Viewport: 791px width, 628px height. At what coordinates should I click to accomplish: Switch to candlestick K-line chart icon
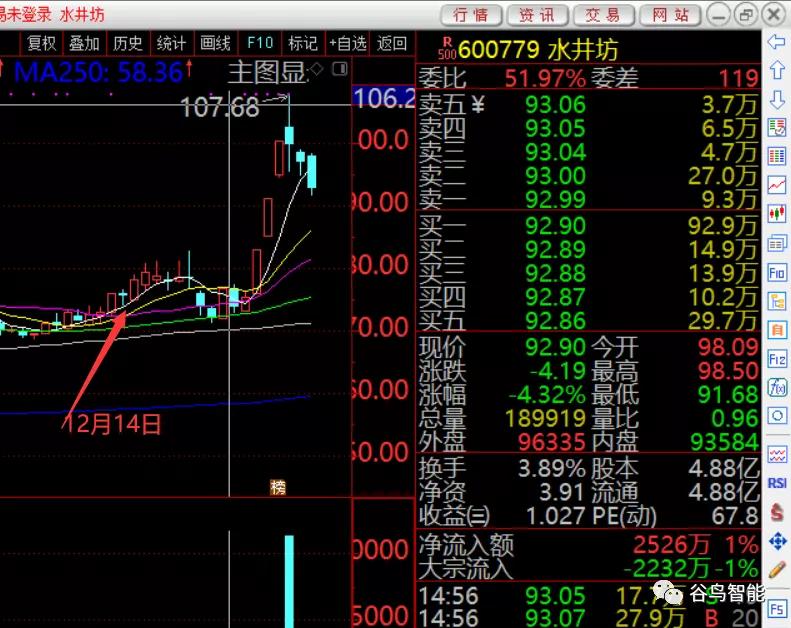(x=777, y=214)
